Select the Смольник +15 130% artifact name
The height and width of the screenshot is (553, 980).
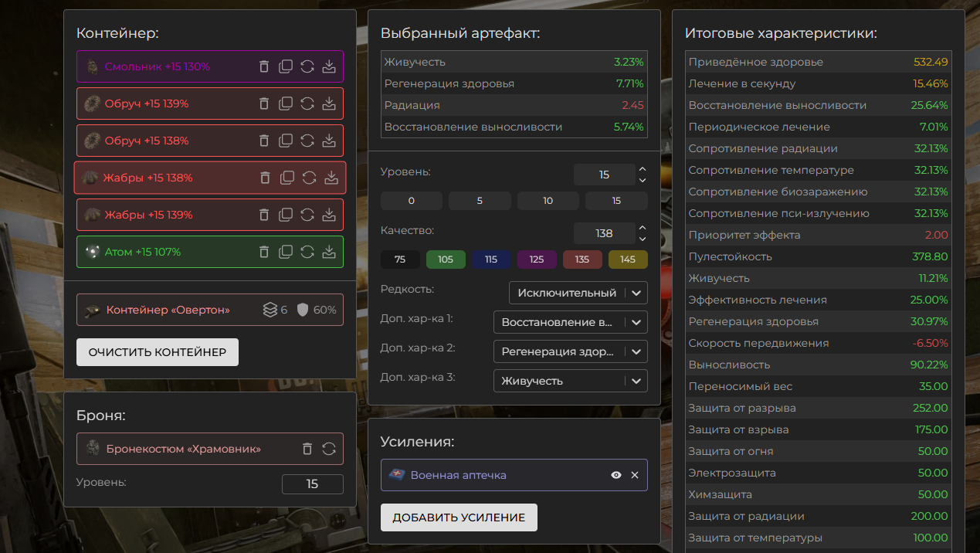(158, 66)
